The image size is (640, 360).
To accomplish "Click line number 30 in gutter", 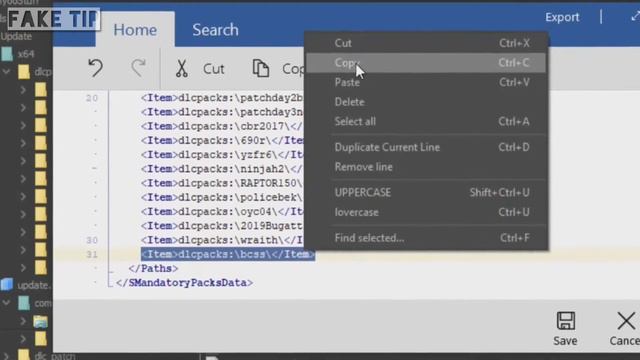I will pos(92,240).
